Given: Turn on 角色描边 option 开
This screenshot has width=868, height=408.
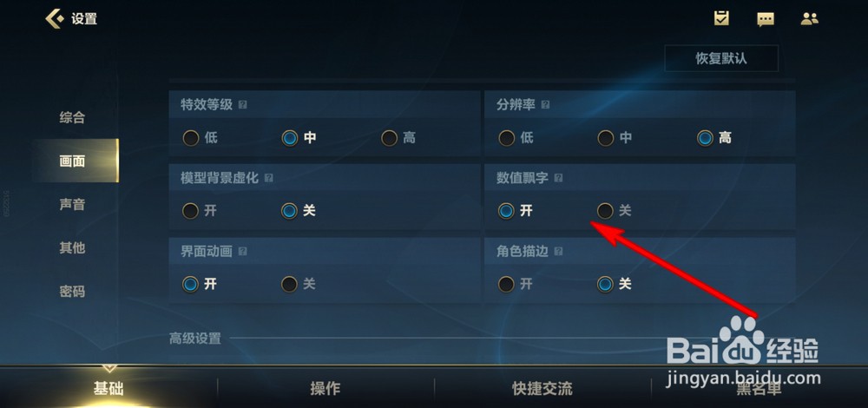Looking at the screenshot, I should point(516,284).
